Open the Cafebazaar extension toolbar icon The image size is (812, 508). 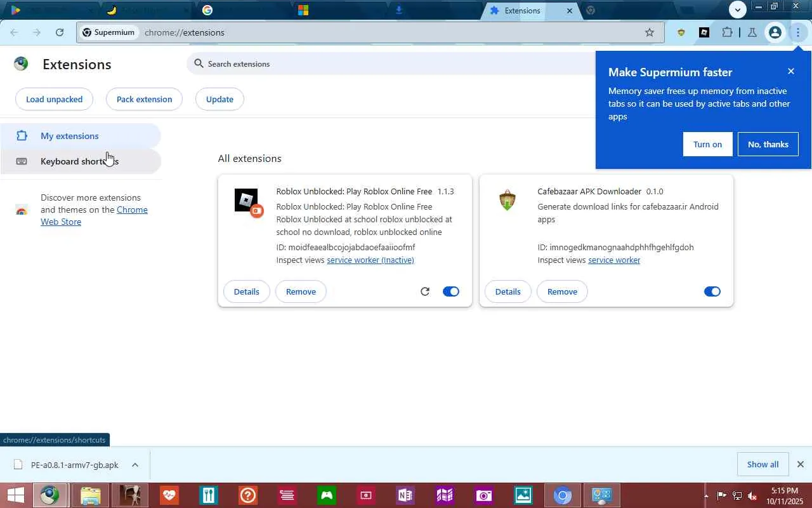pyautogui.click(x=681, y=32)
